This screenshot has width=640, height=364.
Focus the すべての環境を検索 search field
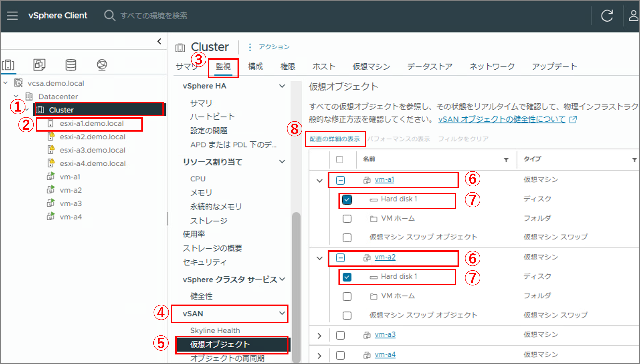point(154,16)
